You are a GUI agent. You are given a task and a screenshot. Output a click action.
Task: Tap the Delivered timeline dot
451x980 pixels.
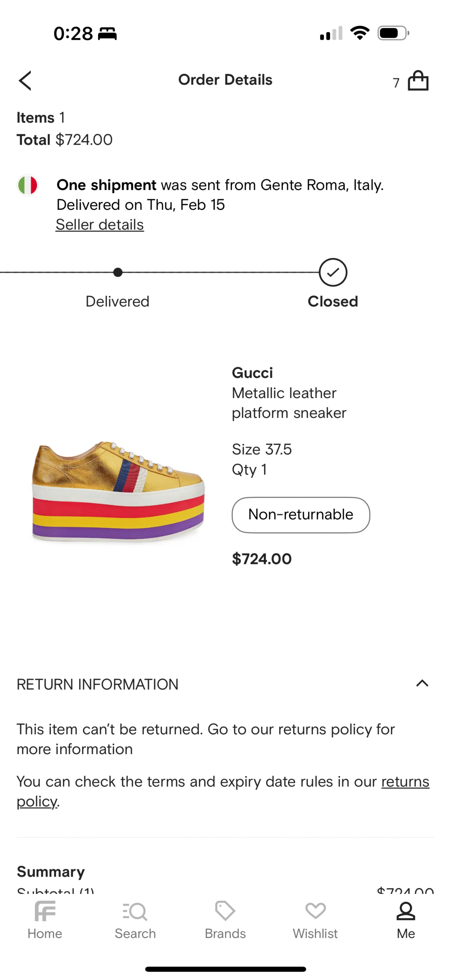118,272
